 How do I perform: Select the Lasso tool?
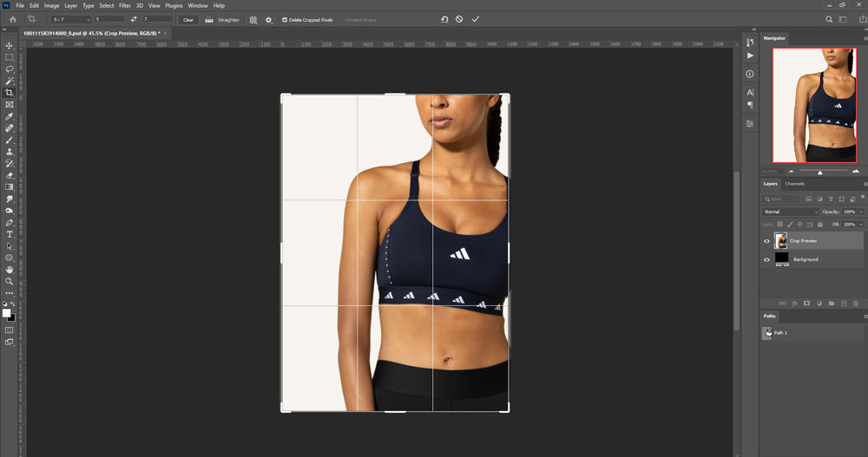pos(10,69)
